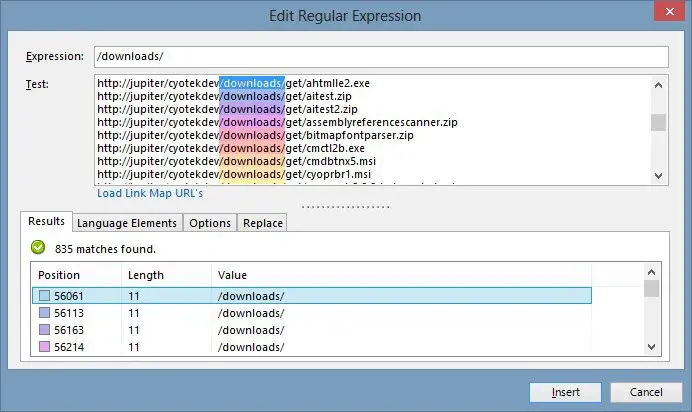Viewport: 692px width, 412px height.
Task: Click the purple swatch beside 56163
Action: pos(45,330)
